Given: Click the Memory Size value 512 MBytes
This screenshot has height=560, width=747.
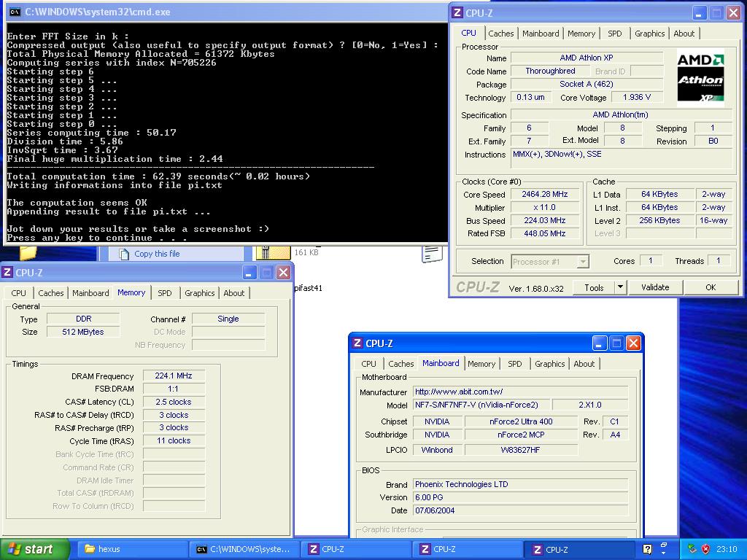Looking at the screenshot, I should [83, 332].
